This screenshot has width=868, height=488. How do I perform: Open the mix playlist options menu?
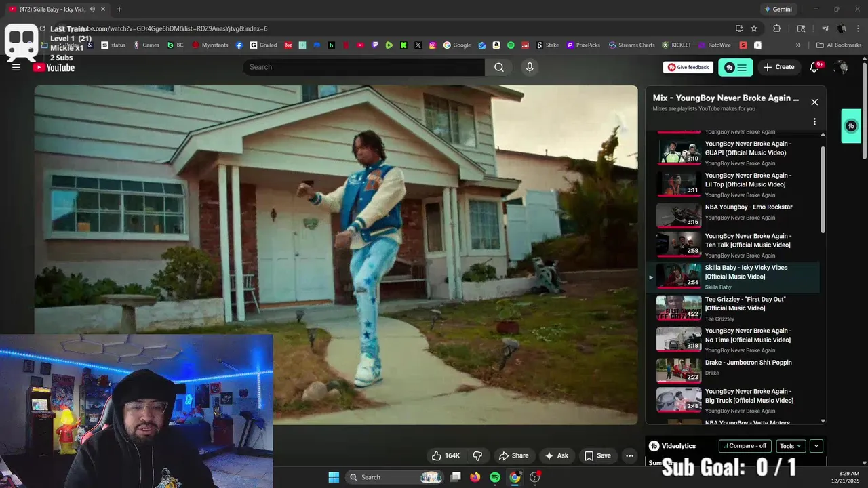(x=814, y=122)
